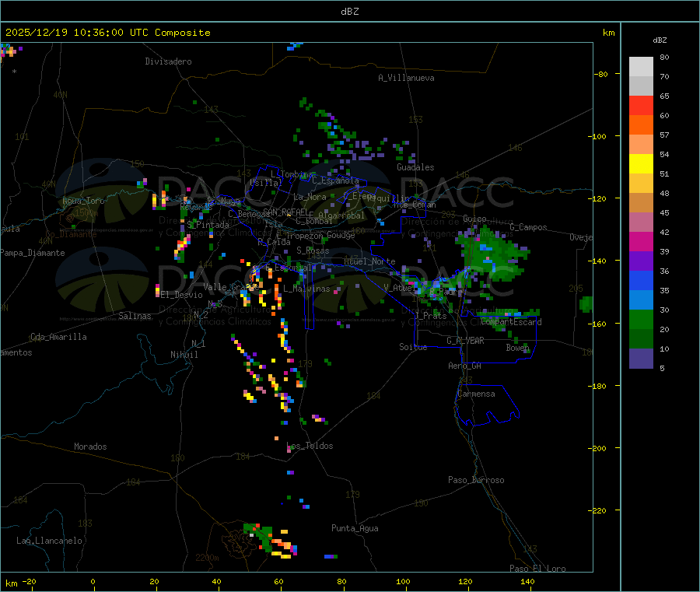Click the Punta_Agua map label
700x592 pixels.
[355, 528]
